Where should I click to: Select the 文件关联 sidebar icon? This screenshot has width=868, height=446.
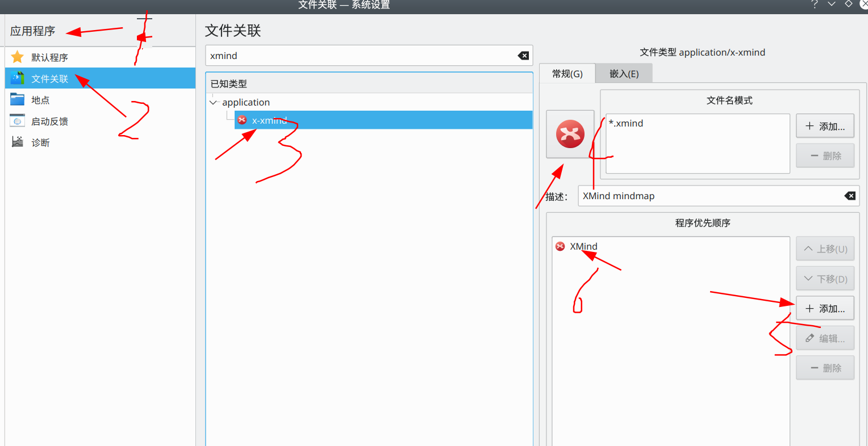pos(18,78)
